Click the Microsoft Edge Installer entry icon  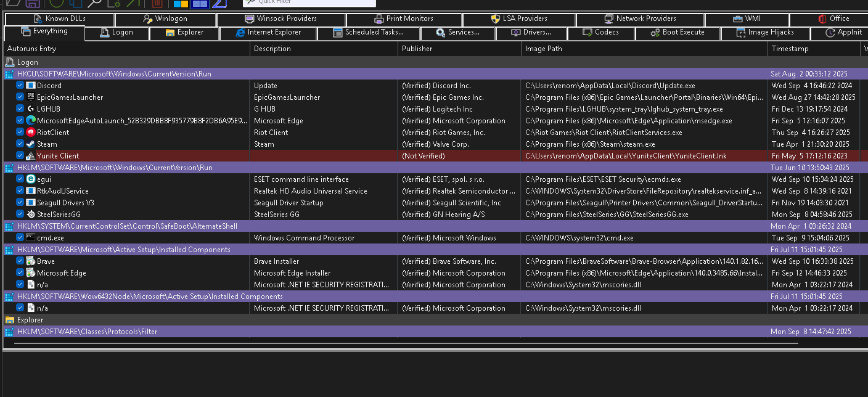(x=31, y=273)
